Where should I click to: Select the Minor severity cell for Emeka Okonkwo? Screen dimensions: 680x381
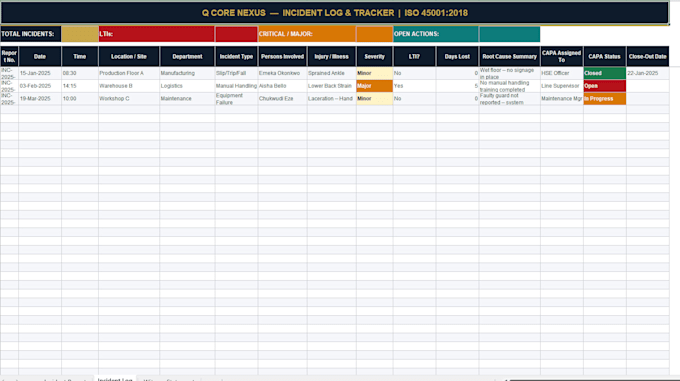click(375, 73)
